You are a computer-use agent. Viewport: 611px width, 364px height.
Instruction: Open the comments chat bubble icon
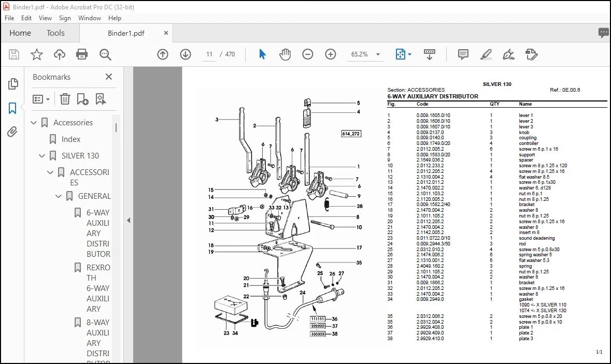603,33
